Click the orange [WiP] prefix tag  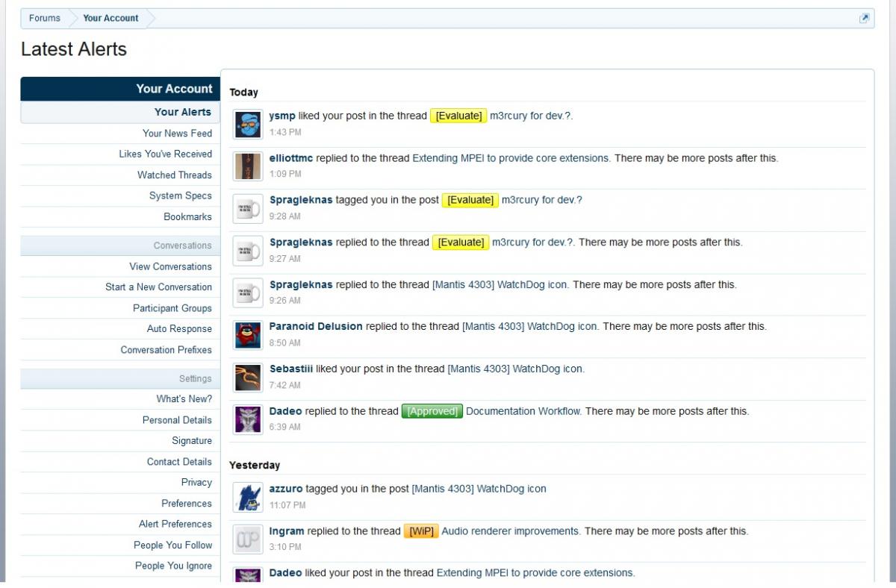(421, 531)
